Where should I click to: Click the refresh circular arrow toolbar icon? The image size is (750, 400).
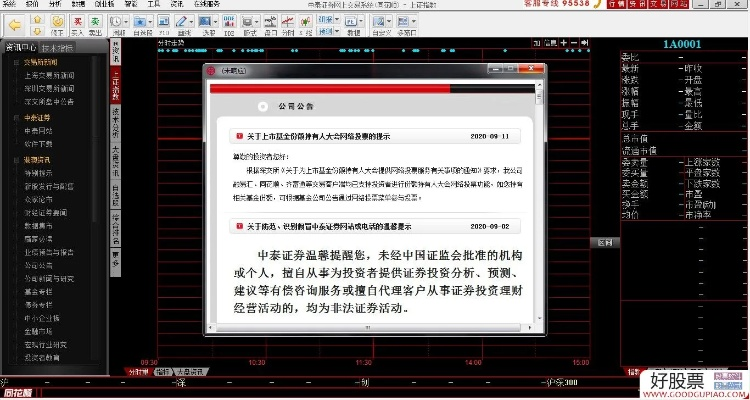57,22
